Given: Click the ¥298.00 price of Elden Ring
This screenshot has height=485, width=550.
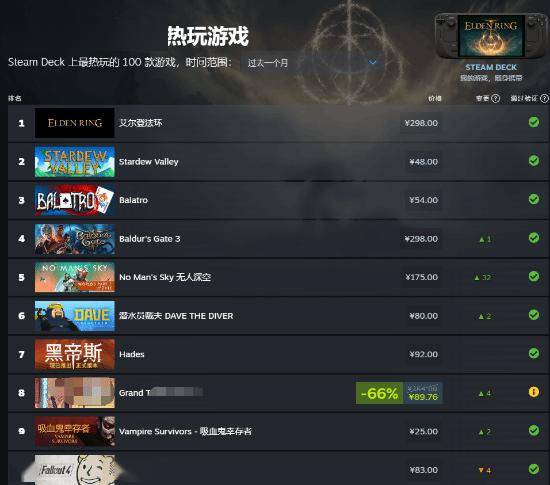Looking at the screenshot, I should (x=421, y=123).
